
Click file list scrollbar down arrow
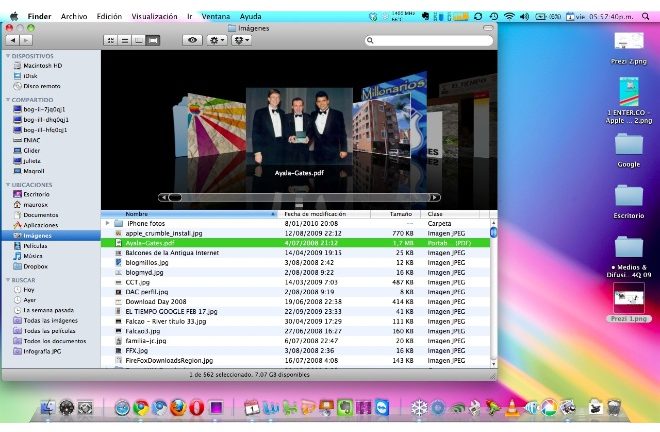pos(493,363)
